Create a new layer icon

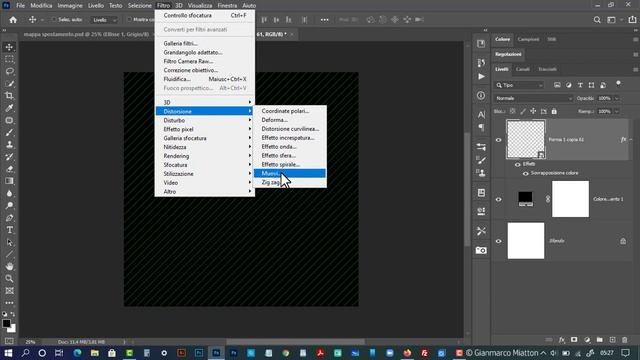(612, 340)
